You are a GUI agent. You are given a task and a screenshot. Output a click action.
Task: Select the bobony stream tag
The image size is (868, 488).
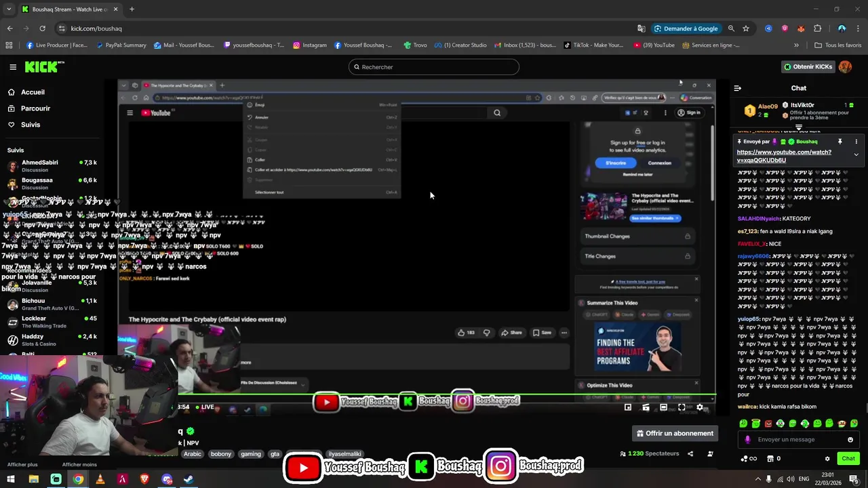[x=221, y=454]
